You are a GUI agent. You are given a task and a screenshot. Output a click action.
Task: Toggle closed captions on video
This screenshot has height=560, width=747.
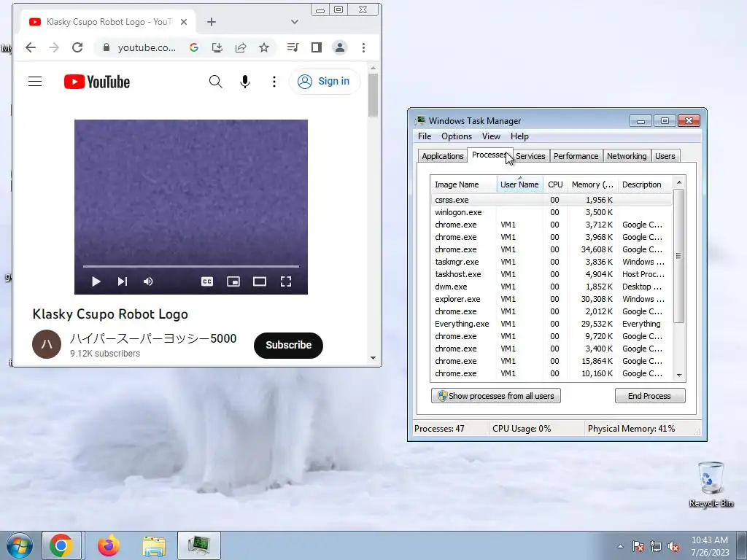pyautogui.click(x=207, y=281)
